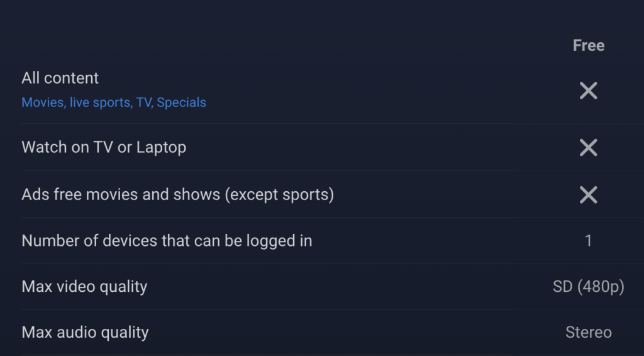Click Ads free movies and shows text

coord(121,194)
